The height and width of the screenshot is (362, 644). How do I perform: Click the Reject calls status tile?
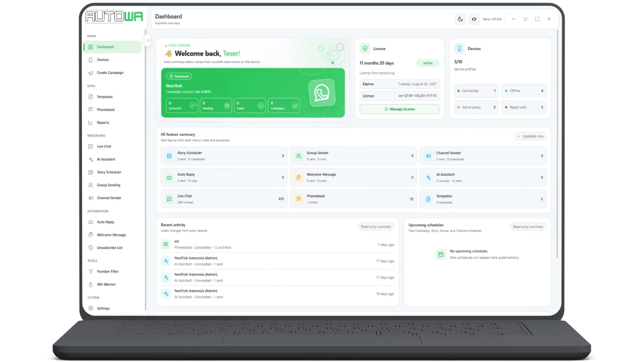[524, 107]
